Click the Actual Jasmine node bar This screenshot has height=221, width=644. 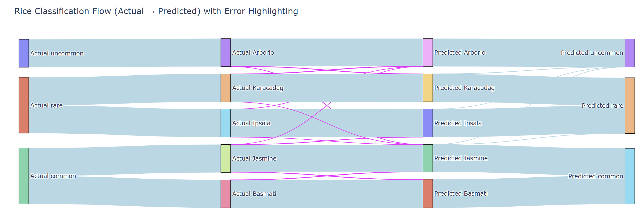pos(226,158)
